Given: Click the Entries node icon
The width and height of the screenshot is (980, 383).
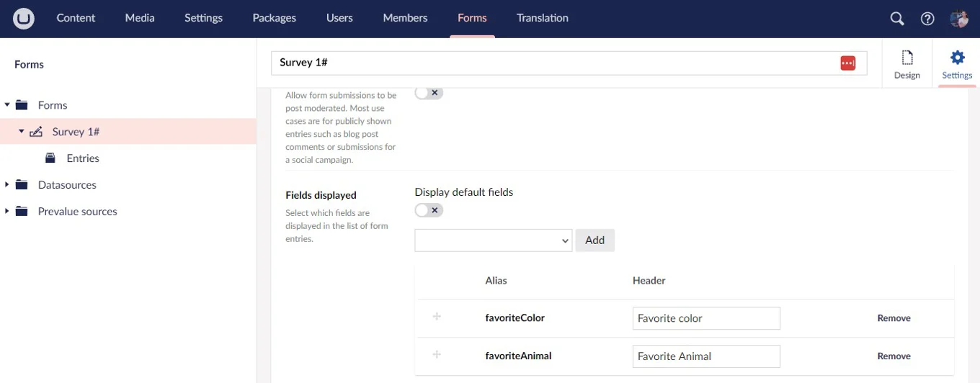Looking at the screenshot, I should (50, 158).
